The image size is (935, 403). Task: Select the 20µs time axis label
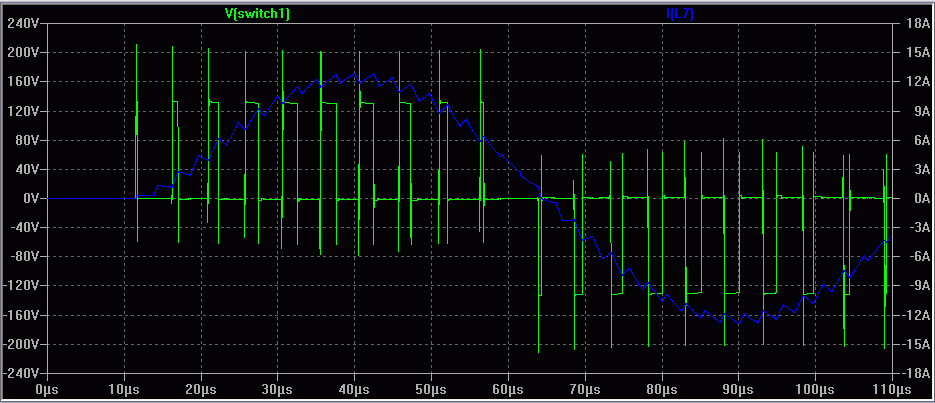(201, 390)
